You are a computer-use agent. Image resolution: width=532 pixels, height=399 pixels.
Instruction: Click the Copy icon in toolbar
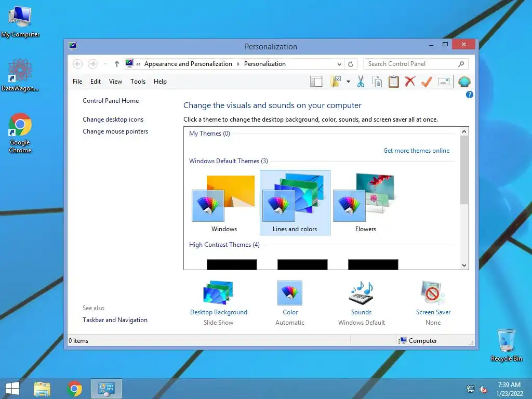[x=377, y=82]
